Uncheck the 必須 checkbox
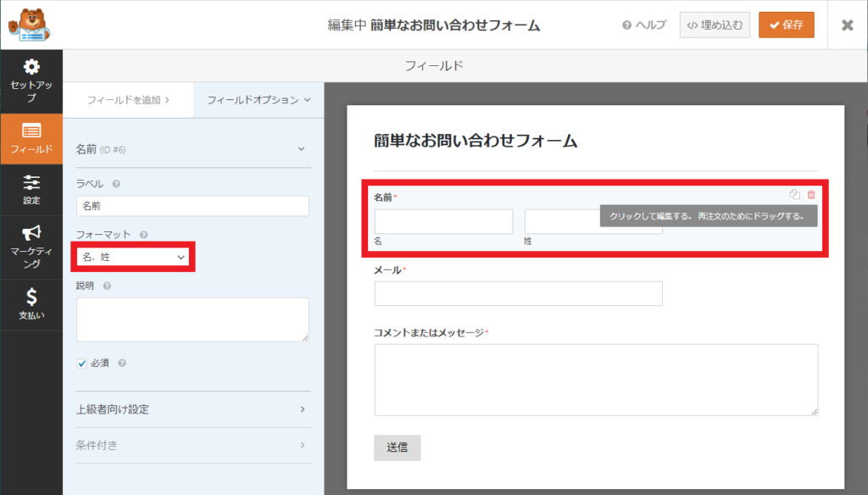 click(x=82, y=363)
